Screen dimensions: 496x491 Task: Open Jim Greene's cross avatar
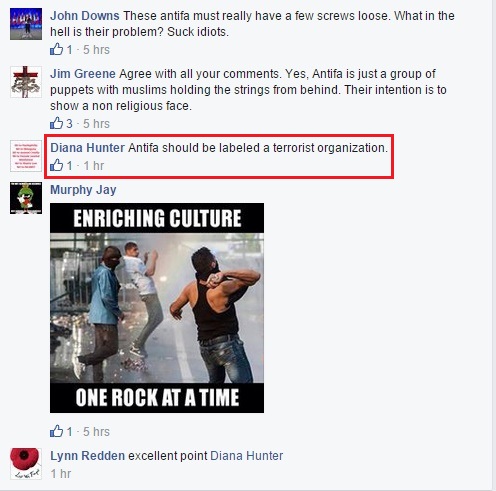[26, 82]
